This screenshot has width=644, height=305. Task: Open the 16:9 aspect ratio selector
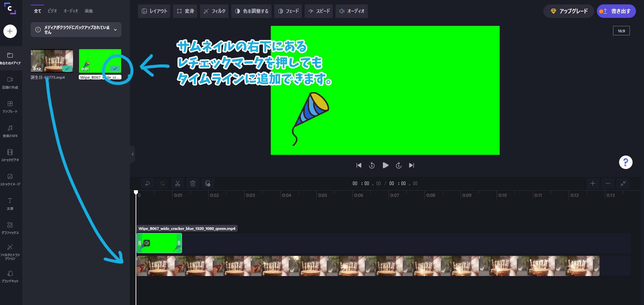[x=621, y=31]
